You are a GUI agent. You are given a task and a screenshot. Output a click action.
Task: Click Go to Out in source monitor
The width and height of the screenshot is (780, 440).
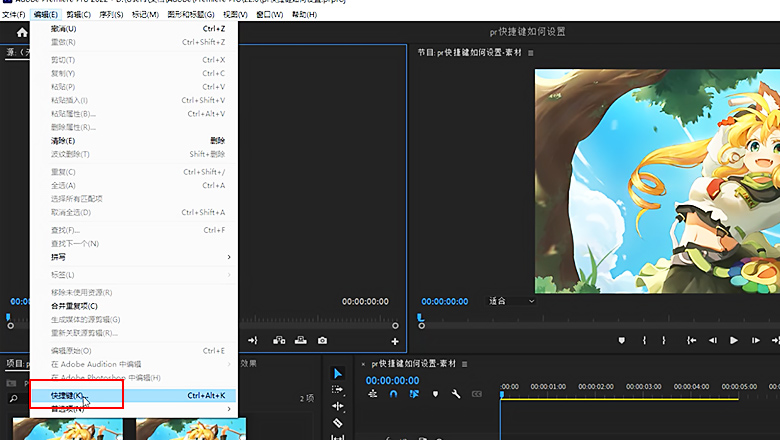[x=253, y=341]
